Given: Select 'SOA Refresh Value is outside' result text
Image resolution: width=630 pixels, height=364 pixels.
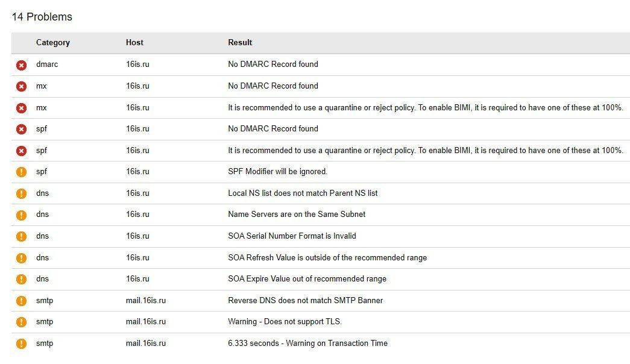Looking at the screenshot, I should [x=327, y=258].
